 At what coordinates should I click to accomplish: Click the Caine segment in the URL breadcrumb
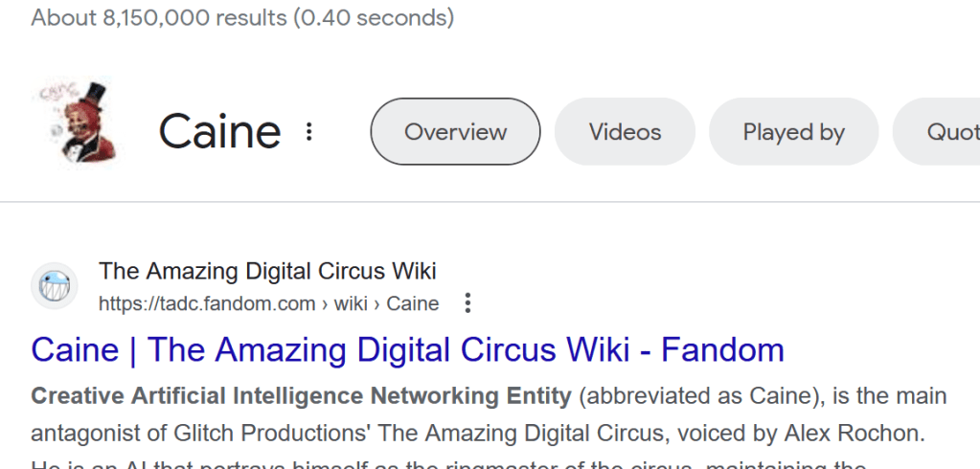(412, 304)
